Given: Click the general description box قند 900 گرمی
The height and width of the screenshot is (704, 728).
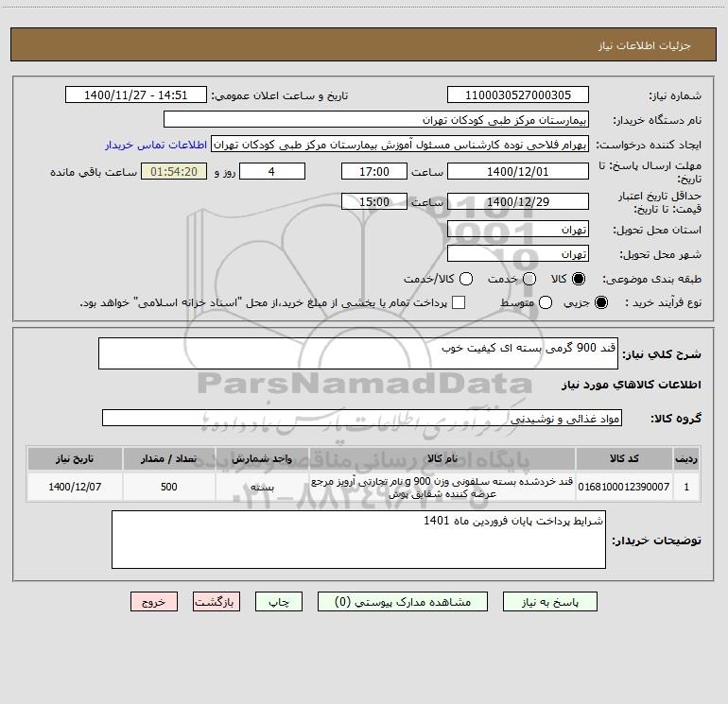Looking at the screenshot, I should coord(358,353).
